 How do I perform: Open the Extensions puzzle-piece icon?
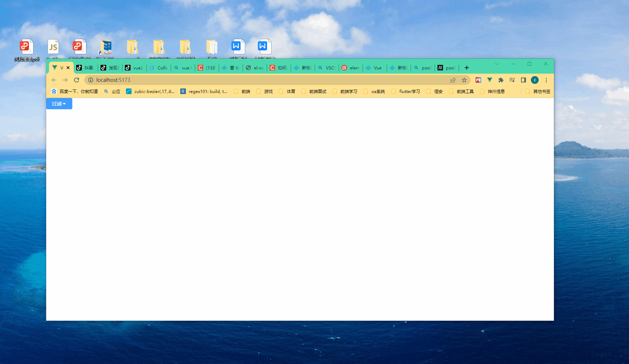coord(501,80)
